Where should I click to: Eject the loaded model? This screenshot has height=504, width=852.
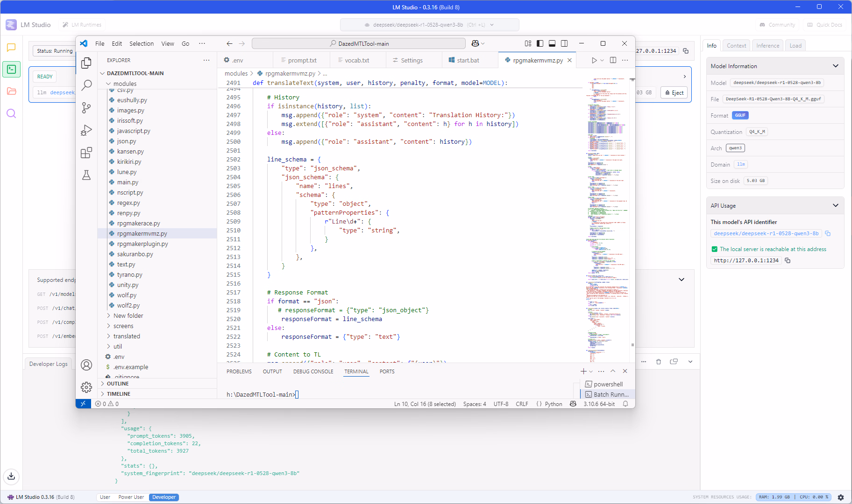tap(674, 92)
